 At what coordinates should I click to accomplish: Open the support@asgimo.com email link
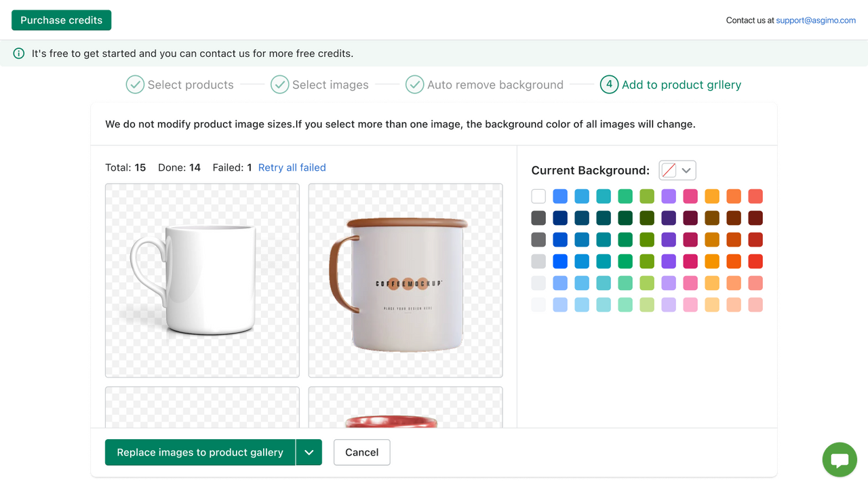[x=816, y=20]
